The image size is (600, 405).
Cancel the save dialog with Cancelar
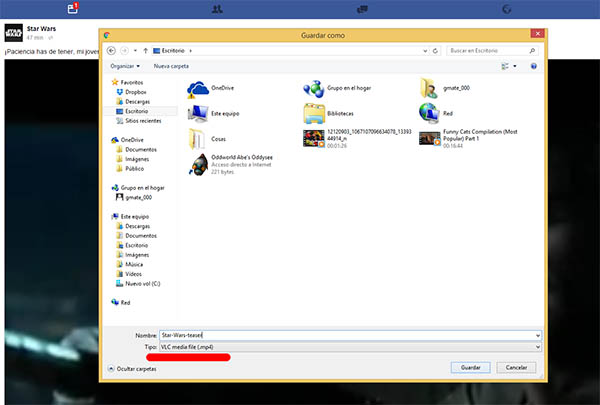pos(516,367)
